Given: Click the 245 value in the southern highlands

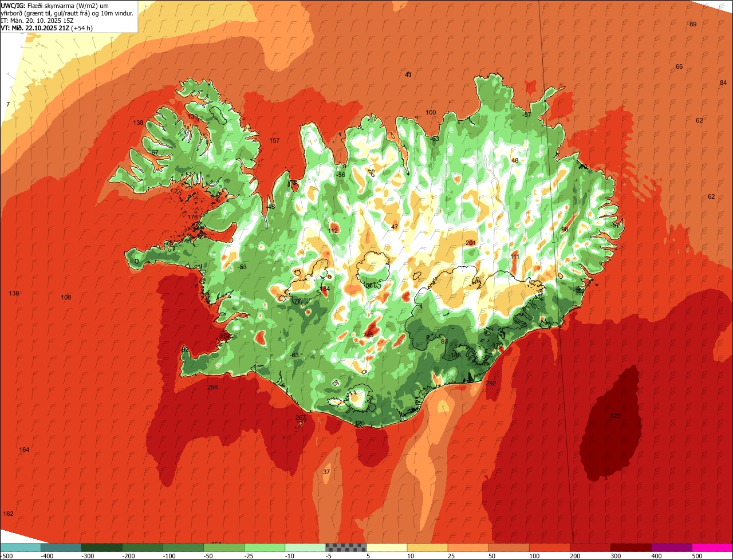Looking at the screenshot, I should click(x=368, y=335).
